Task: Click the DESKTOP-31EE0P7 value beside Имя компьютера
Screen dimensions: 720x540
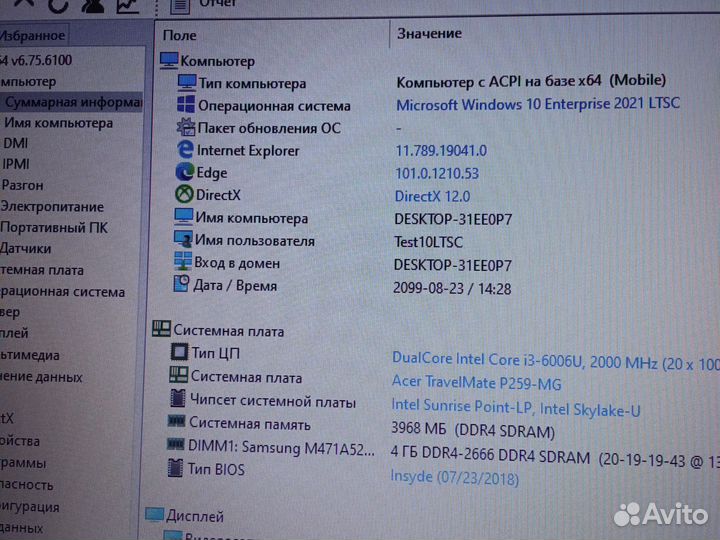Action: pyautogui.click(x=453, y=219)
